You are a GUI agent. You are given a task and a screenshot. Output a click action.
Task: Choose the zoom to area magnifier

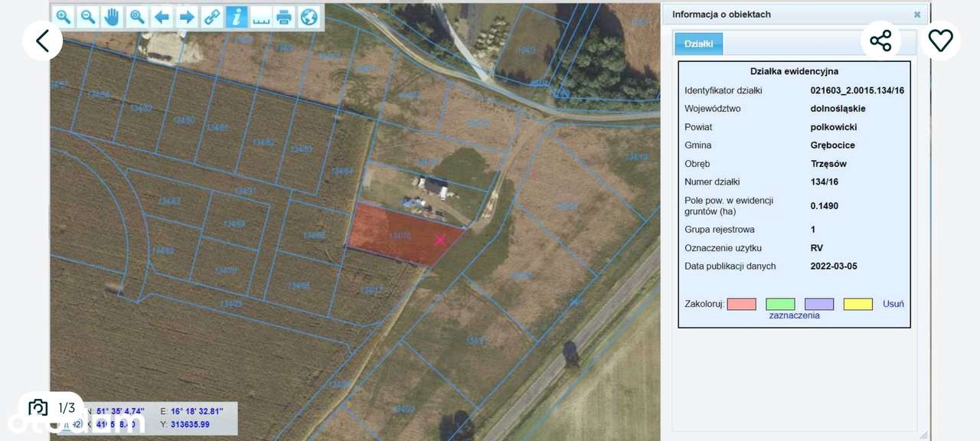(137, 17)
